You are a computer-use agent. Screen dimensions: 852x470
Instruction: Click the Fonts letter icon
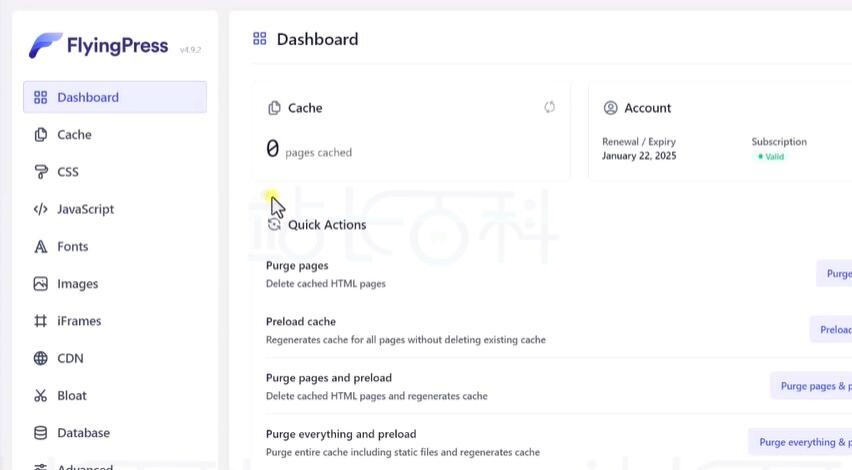[x=40, y=246]
